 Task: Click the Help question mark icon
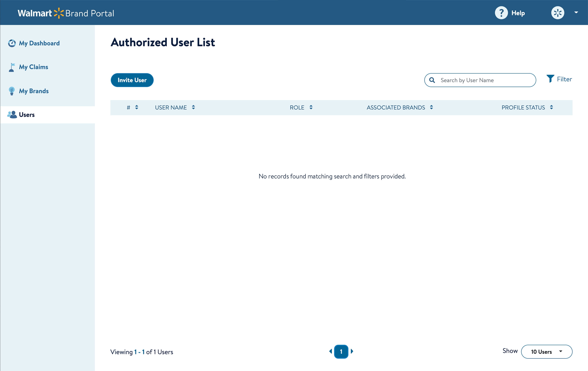click(x=501, y=13)
